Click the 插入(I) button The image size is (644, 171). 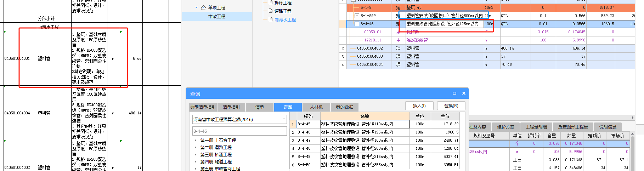pos(419,106)
